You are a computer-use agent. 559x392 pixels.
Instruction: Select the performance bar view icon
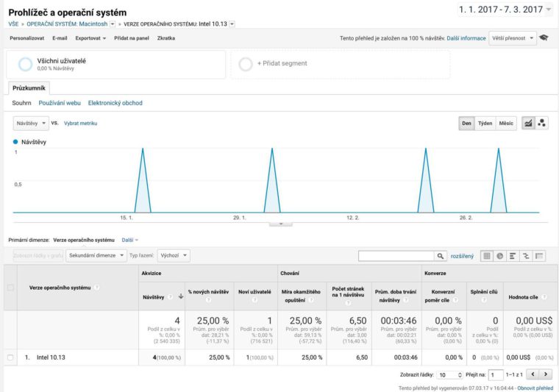point(513,256)
